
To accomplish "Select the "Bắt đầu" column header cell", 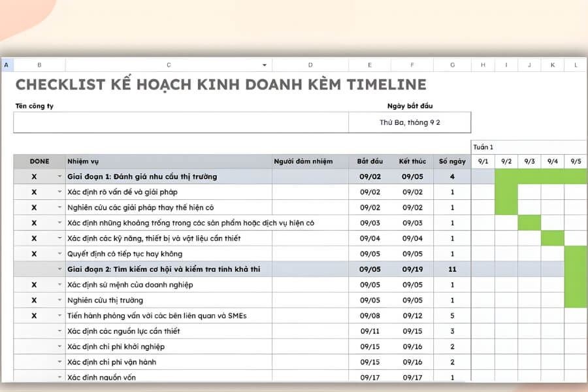I will [370, 161].
